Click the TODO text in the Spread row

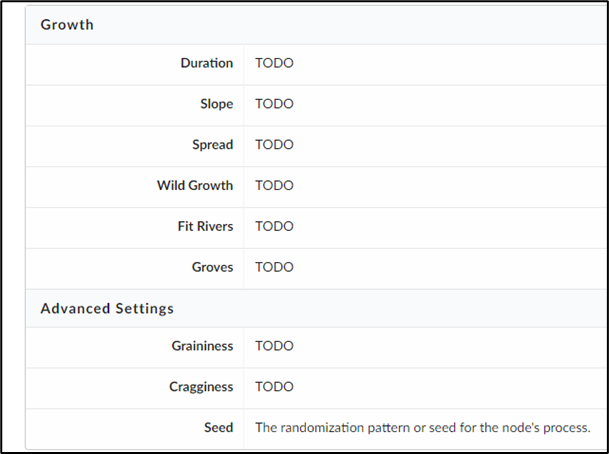274,145
